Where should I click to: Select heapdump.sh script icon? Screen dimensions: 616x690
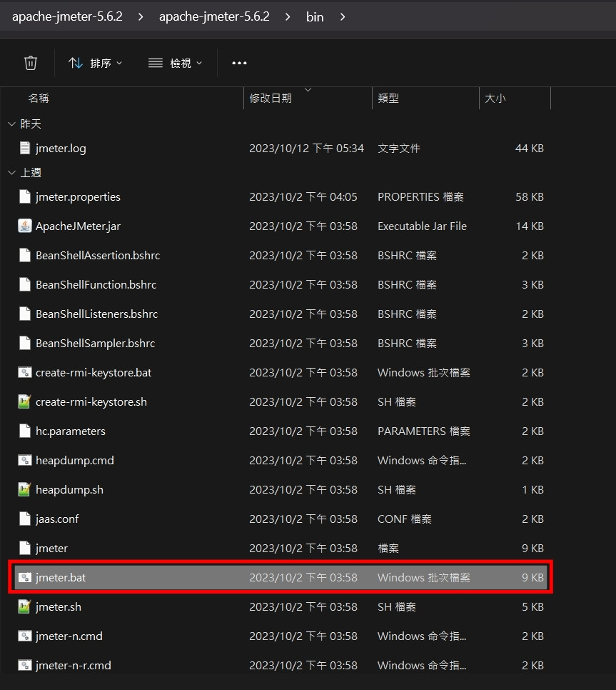[25, 489]
